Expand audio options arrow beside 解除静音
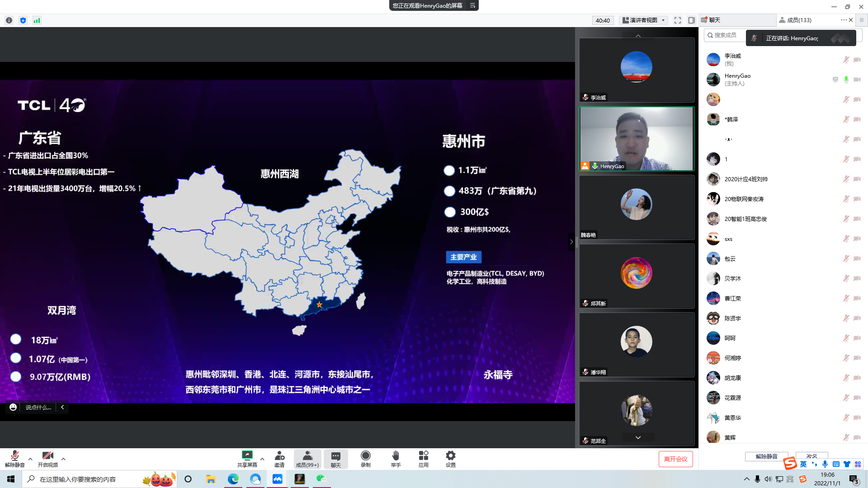Image resolution: width=868 pixels, height=488 pixels. pos(30,459)
